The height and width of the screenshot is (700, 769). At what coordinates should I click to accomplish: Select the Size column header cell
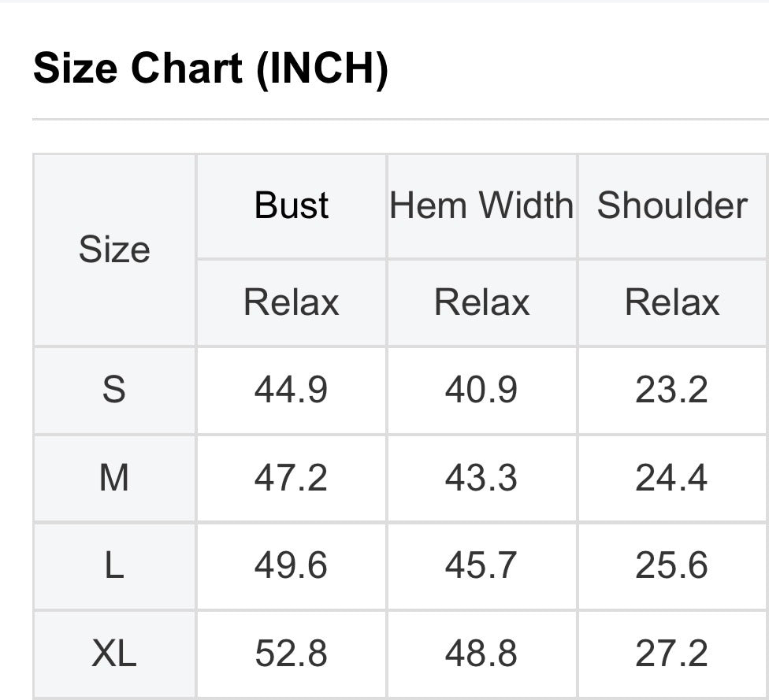pyautogui.click(x=114, y=250)
